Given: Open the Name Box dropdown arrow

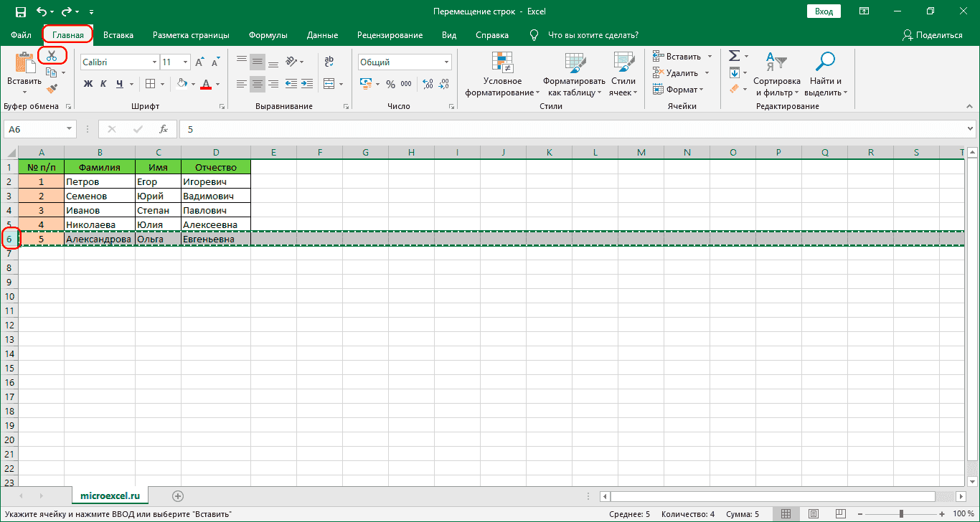Looking at the screenshot, I should 70,129.
